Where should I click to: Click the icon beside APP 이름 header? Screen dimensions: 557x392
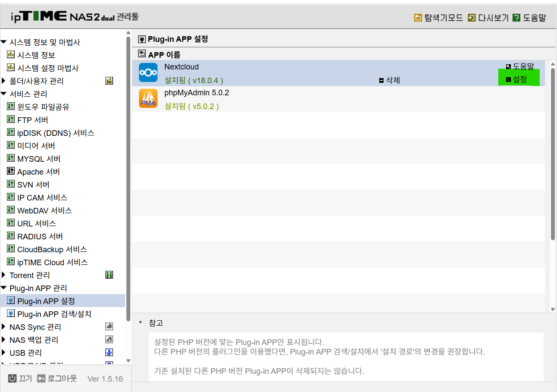[x=142, y=54]
